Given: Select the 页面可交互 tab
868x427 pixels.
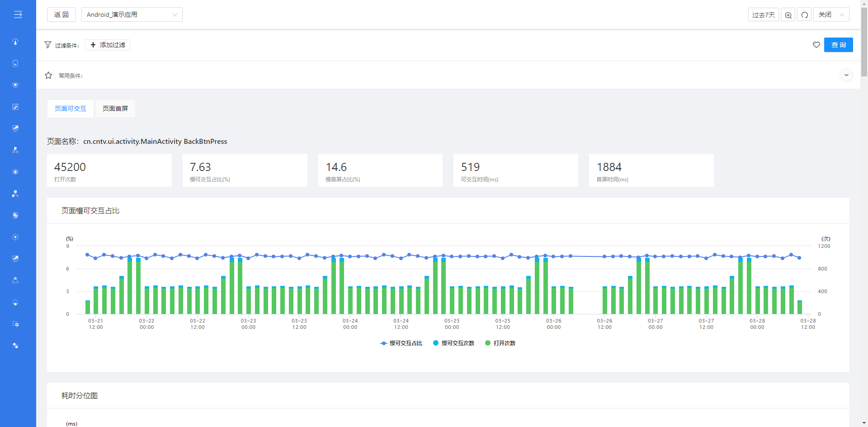Looking at the screenshot, I should (x=71, y=109).
